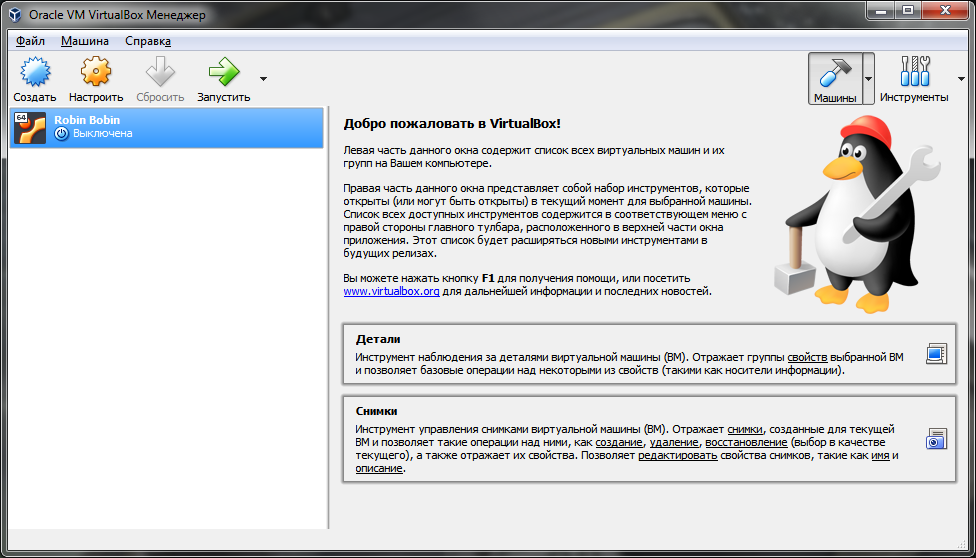Click the удаление link
The height and width of the screenshot is (558, 976).
tap(675, 443)
